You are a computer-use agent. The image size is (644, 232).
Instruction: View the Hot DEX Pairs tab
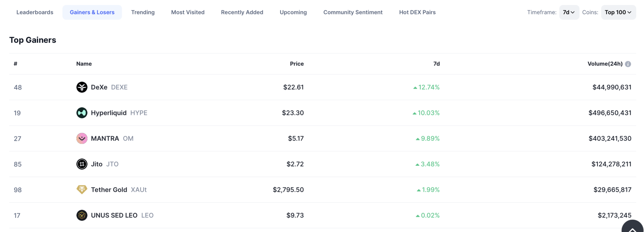(417, 12)
